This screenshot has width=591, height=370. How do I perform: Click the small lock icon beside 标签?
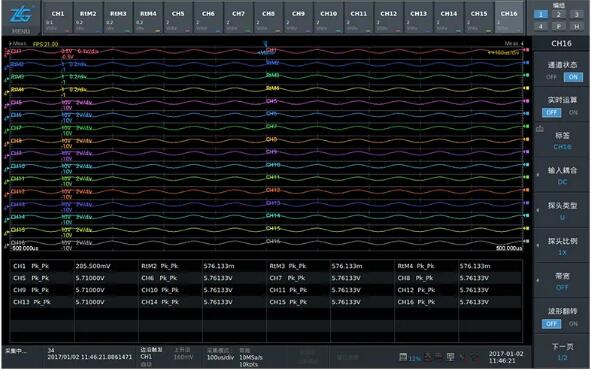click(539, 129)
